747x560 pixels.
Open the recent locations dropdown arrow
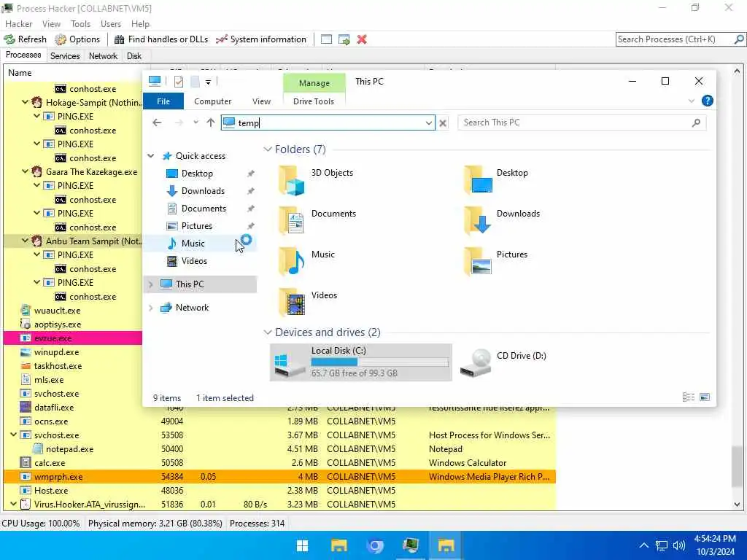(x=196, y=122)
